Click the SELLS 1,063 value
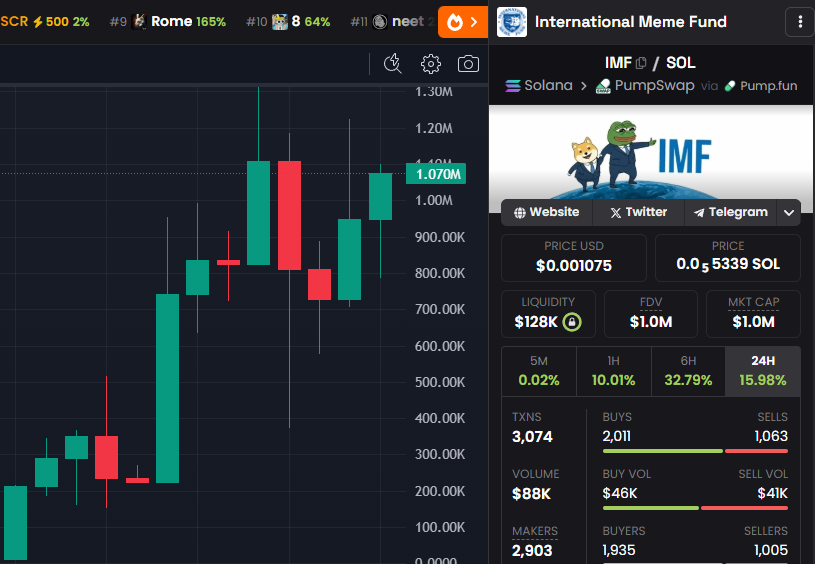Image resolution: width=815 pixels, height=564 pixels. coord(771,436)
